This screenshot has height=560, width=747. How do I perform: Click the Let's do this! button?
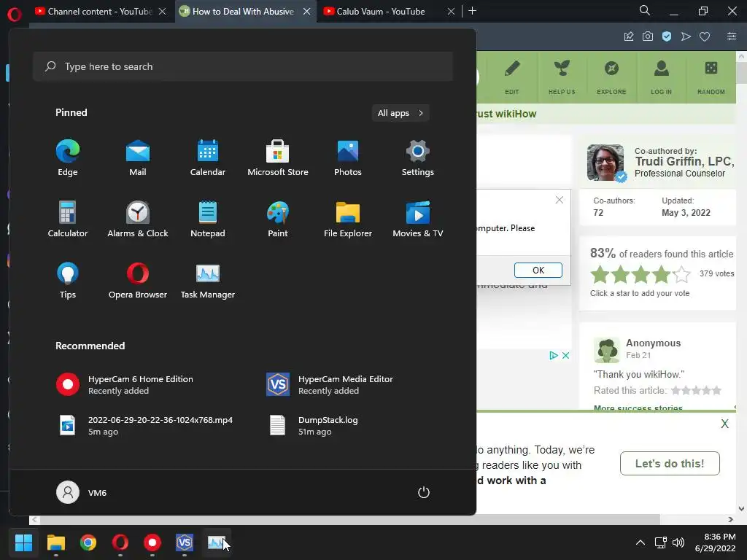(x=670, y=463)
